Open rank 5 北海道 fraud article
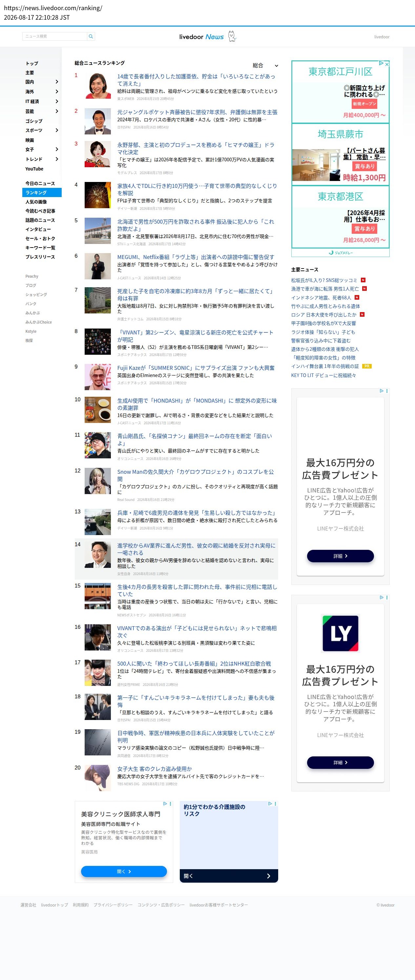Image resolution: width=415 pixels, height=980 pixels. 196,225
